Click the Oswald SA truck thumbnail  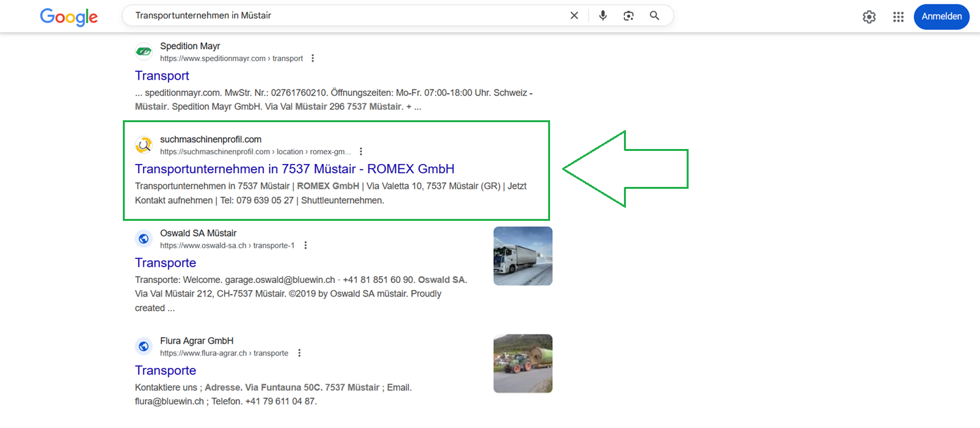(x=523, y=256)
